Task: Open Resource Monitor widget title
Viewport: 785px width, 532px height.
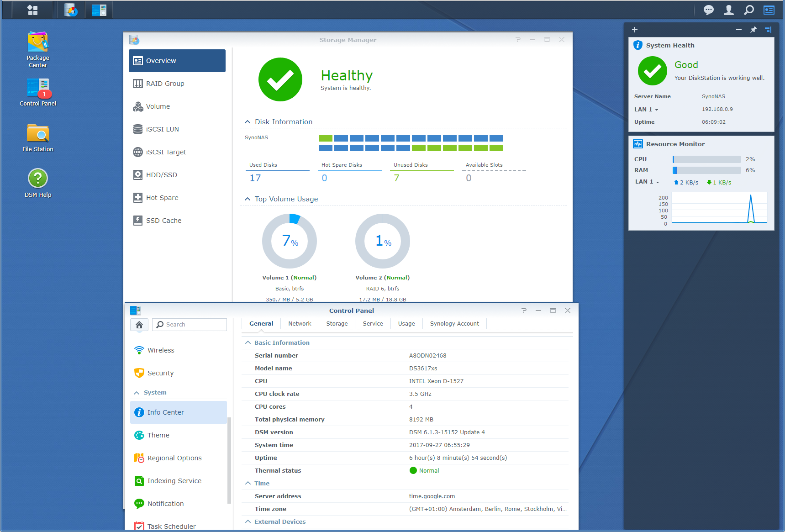Action: point(675,144)
